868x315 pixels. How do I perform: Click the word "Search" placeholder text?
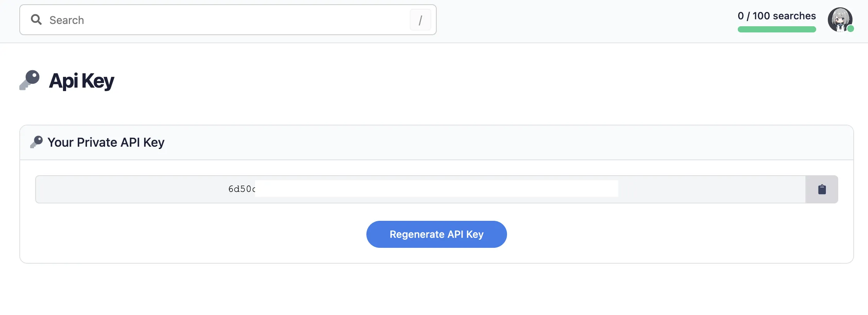66,20
